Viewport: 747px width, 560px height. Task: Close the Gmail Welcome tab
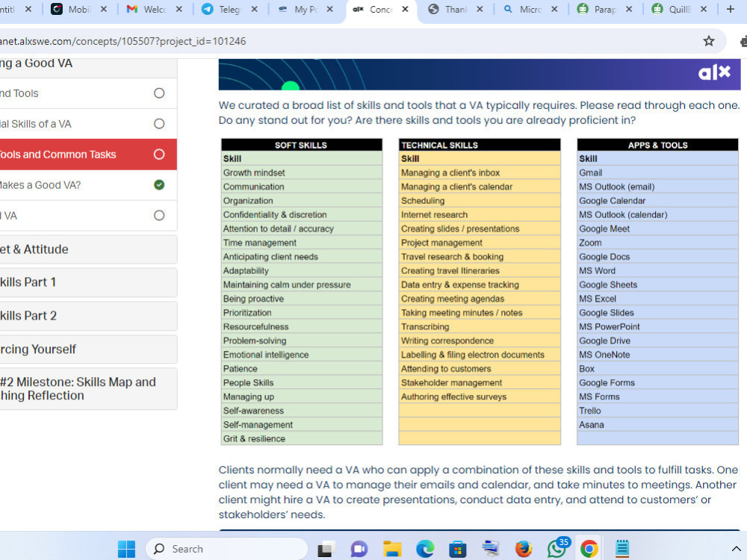[179, 9]
